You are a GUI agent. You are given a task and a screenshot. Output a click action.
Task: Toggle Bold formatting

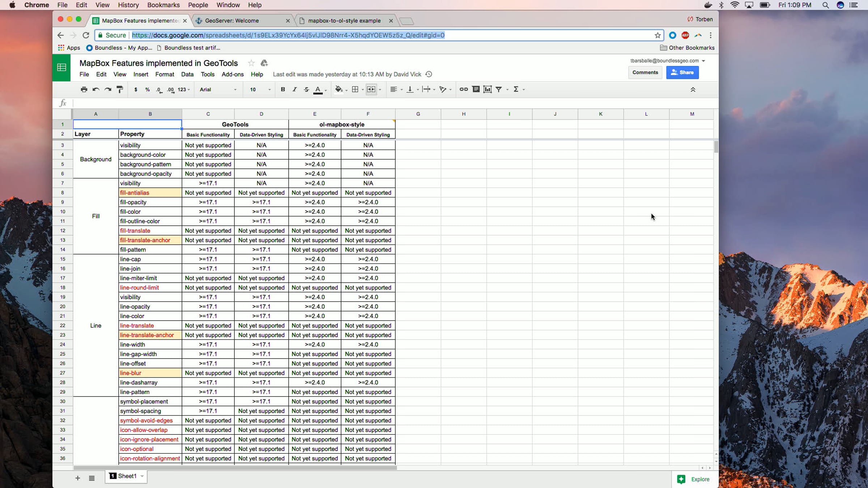pyautogui.click(x=283, y=89)
